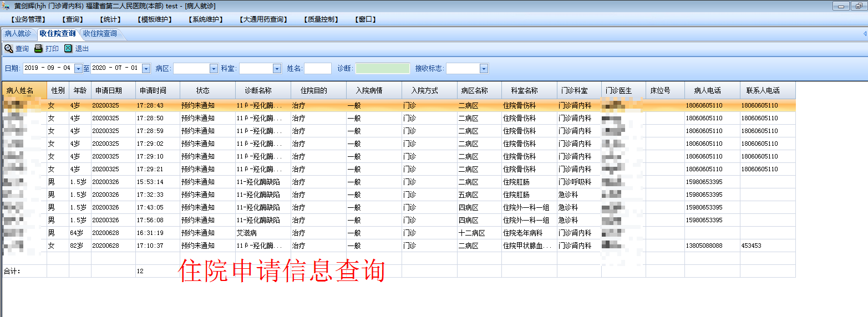Click the 门诊科室 column header

pos(579,90)
